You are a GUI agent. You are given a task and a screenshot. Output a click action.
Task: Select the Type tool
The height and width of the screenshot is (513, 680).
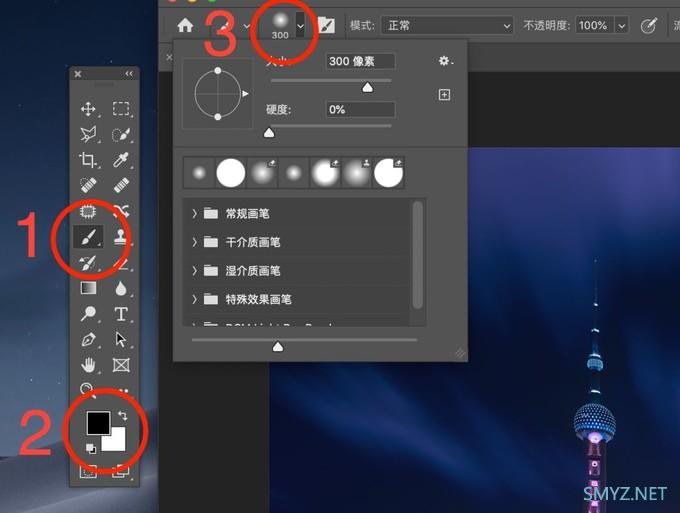pyautogui.click(x=121, y=314)
